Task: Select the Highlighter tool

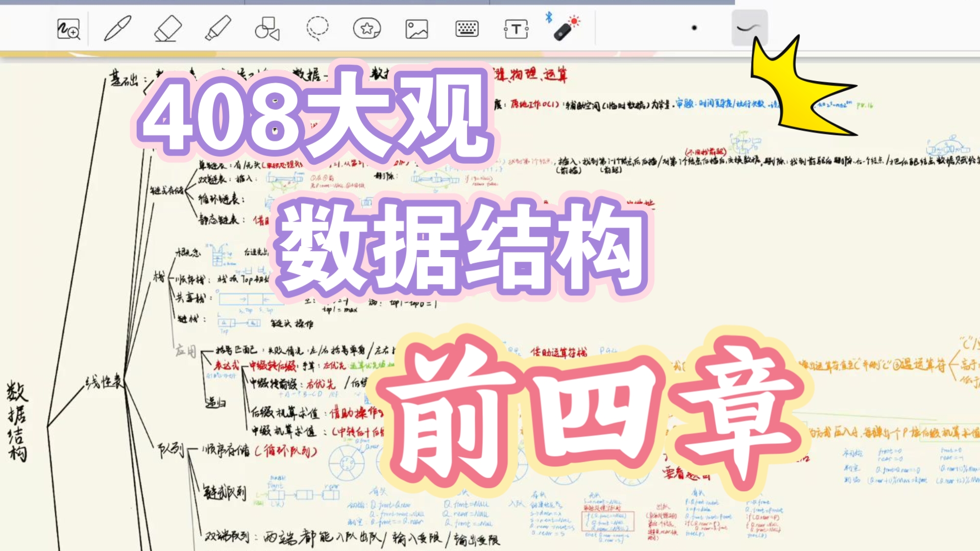Action: [218, 28]
